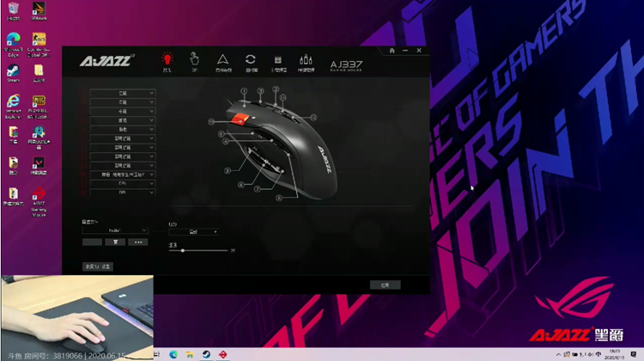The height and width of the screenshot is (361, 644).
Task: Open the notification center icon on the taskbar
Action: pos(634,354)
